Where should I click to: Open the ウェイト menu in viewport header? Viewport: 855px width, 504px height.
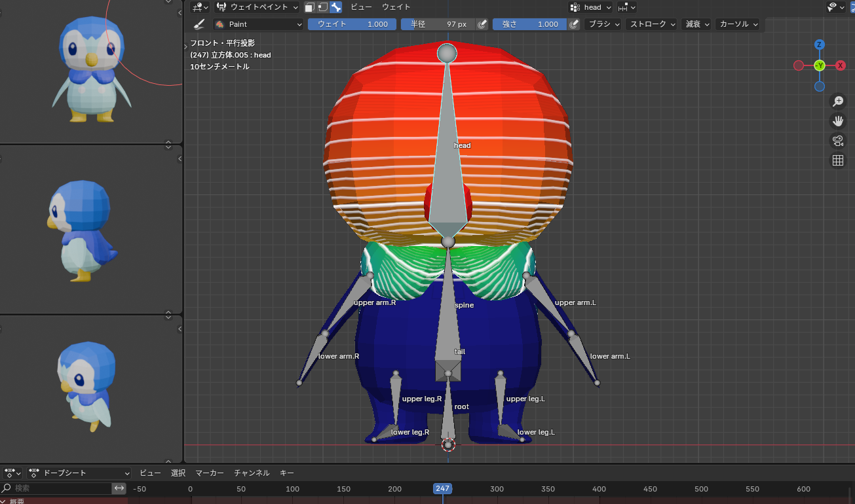click(396, 7)
